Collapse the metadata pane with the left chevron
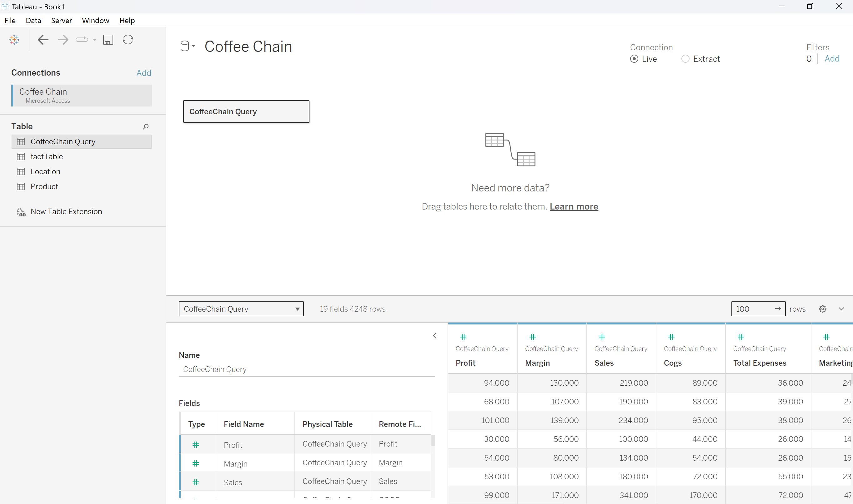Image resolution: width=853 pixels, height=504 pixels. [x=435, y=336]
